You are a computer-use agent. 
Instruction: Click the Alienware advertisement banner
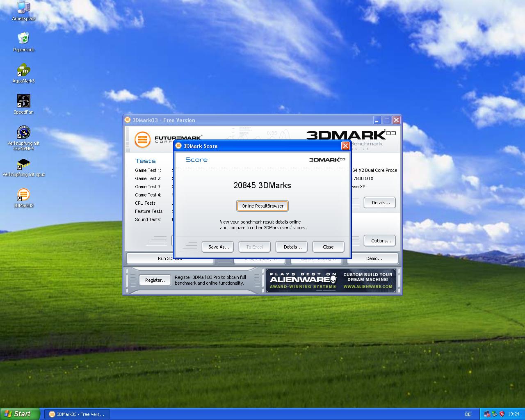click(331, 280)
